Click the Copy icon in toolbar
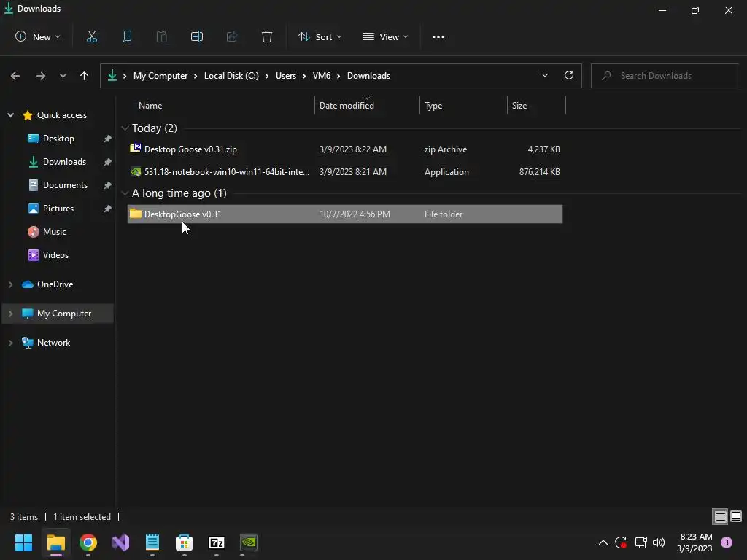Viewport: 747px width, 560px height. [127, 36]
